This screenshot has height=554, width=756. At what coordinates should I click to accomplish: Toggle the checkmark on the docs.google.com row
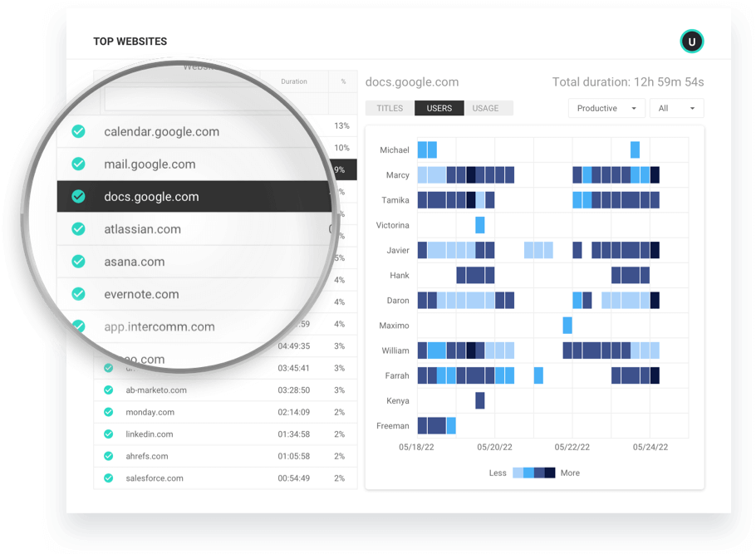[79, 196]
